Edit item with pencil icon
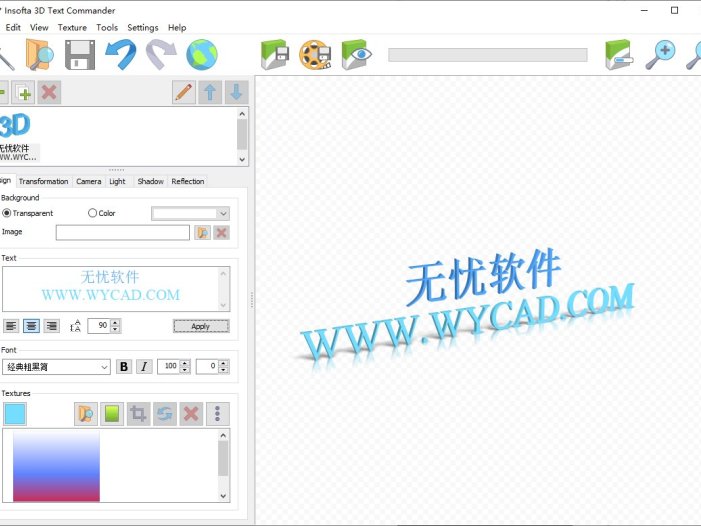This screenshot has height=526, width=701. (184, 93)
